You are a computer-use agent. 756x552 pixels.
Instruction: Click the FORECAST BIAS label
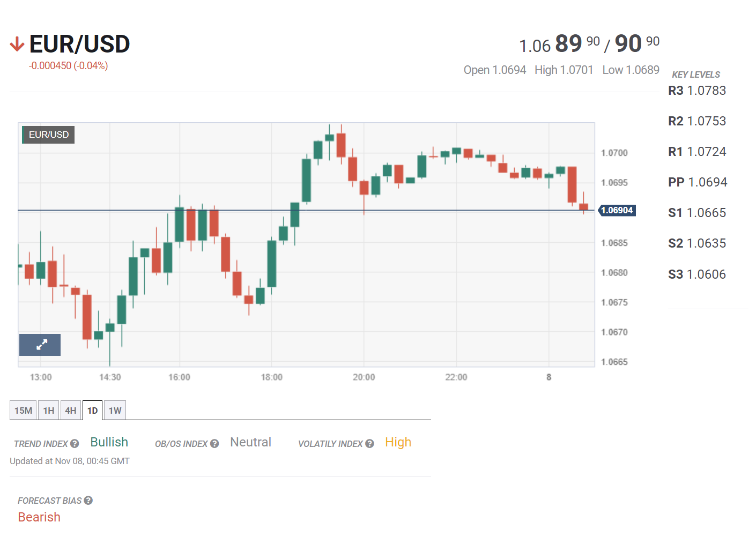coord(49,501)
